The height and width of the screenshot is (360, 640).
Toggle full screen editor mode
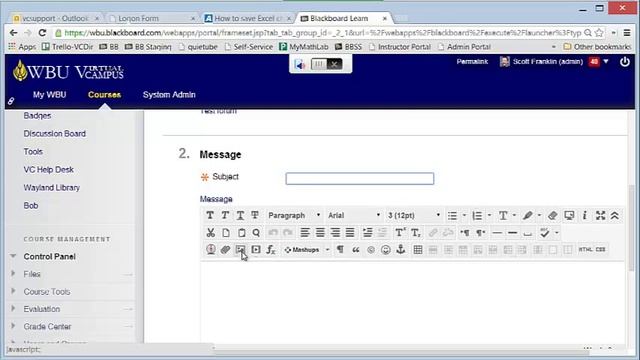[x=600, y=216]
